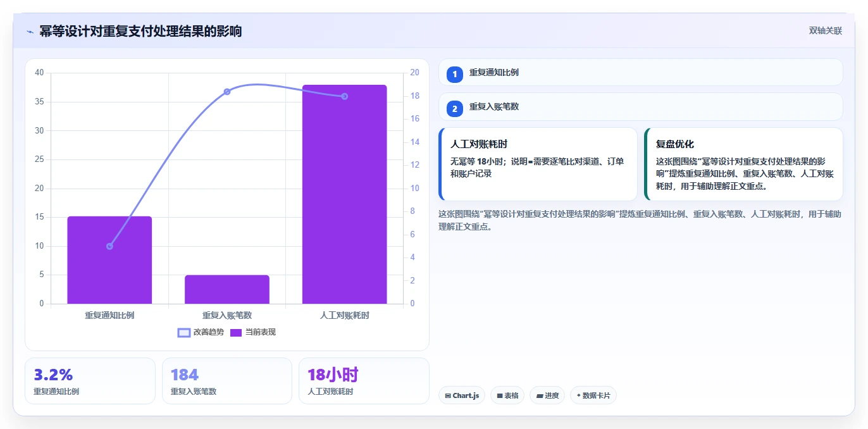Select list item 1 重复通知比例

640,73
